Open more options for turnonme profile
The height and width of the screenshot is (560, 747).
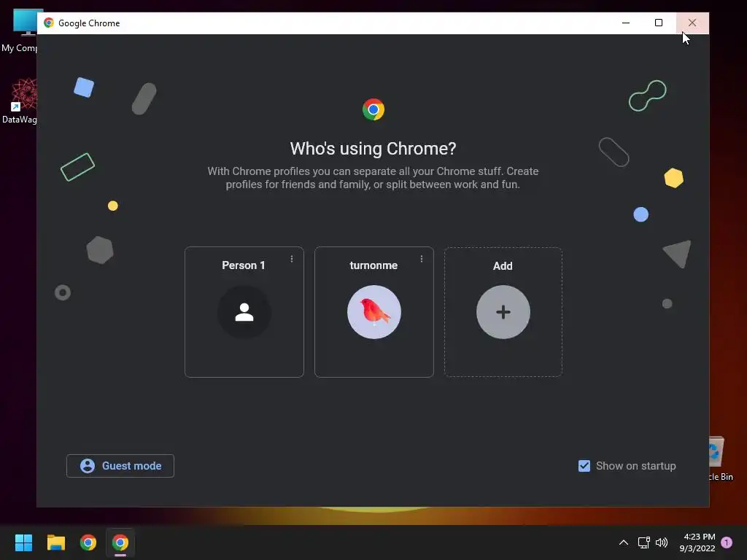(421, 259)
